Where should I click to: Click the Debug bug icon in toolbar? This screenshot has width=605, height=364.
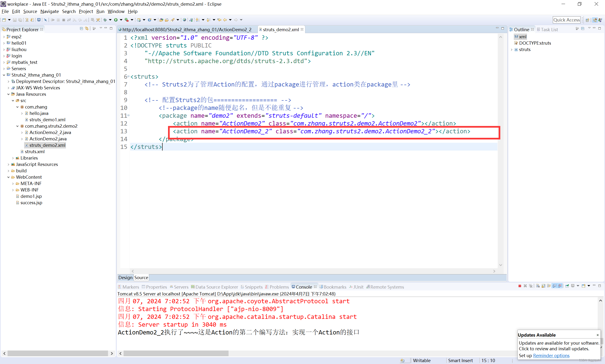pyautogui.click(x=105, y=20)
